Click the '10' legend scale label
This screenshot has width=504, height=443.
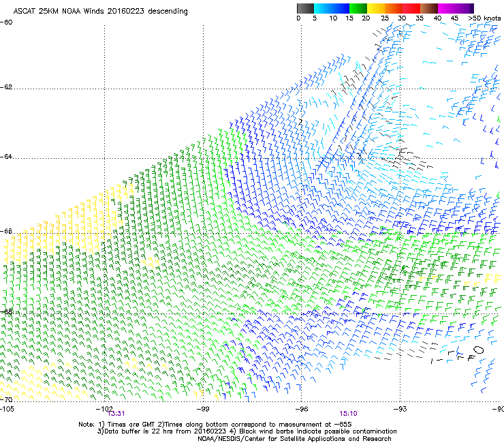[333, 18]
